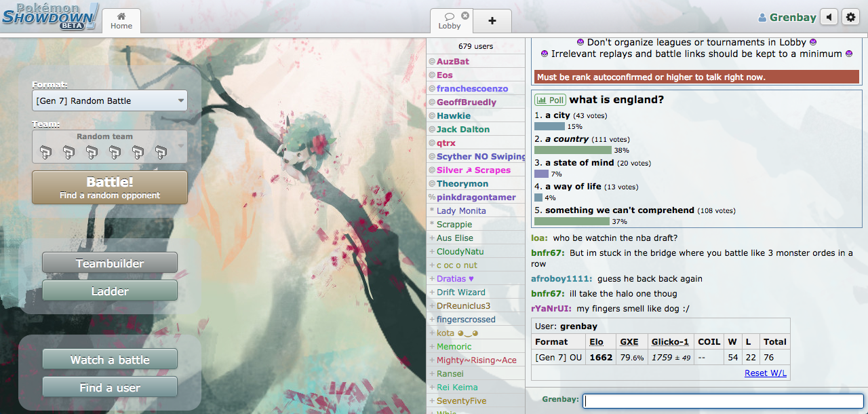Click the first Pokémon slot in Random team
This screenshot has width=868, height=414.
click(x=45, y=152)
